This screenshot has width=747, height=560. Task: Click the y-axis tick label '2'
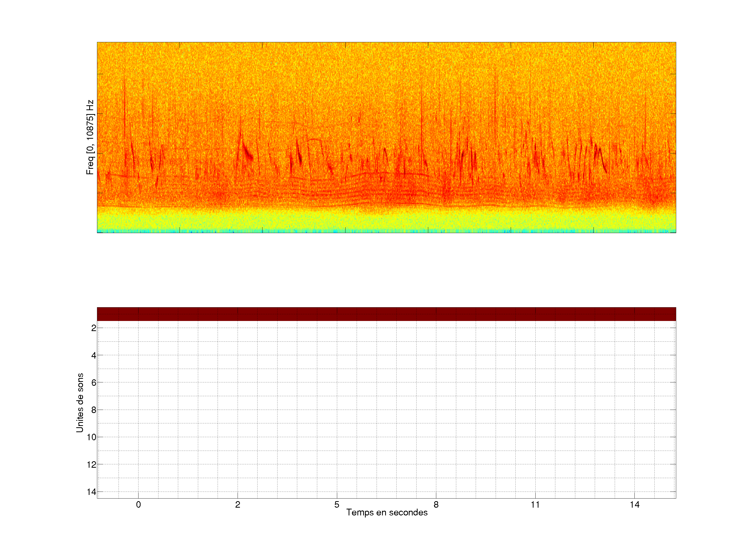94,328
